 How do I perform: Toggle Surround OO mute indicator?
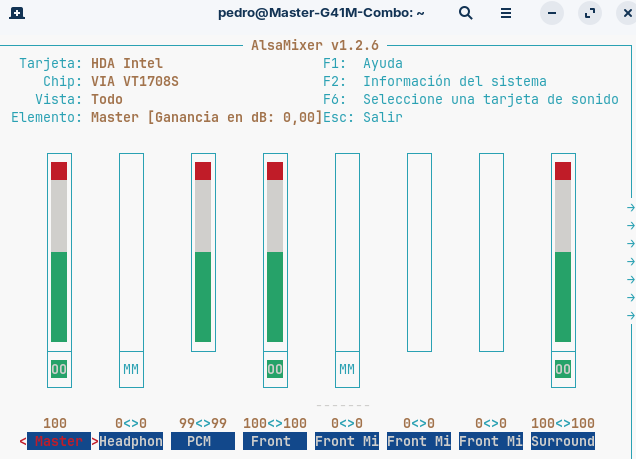pyautogui.click(x=563, y=369)
